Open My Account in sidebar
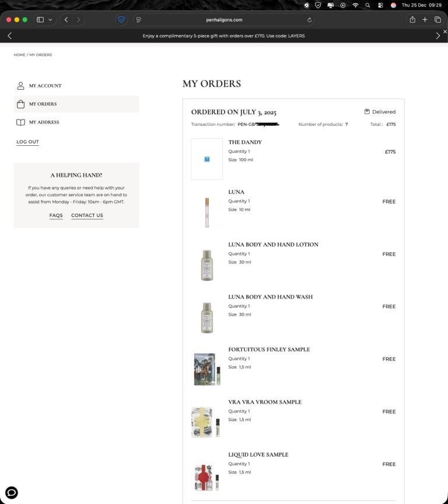Image resolution: width=448 pixels, height=504 pixels. coord(45,86)
